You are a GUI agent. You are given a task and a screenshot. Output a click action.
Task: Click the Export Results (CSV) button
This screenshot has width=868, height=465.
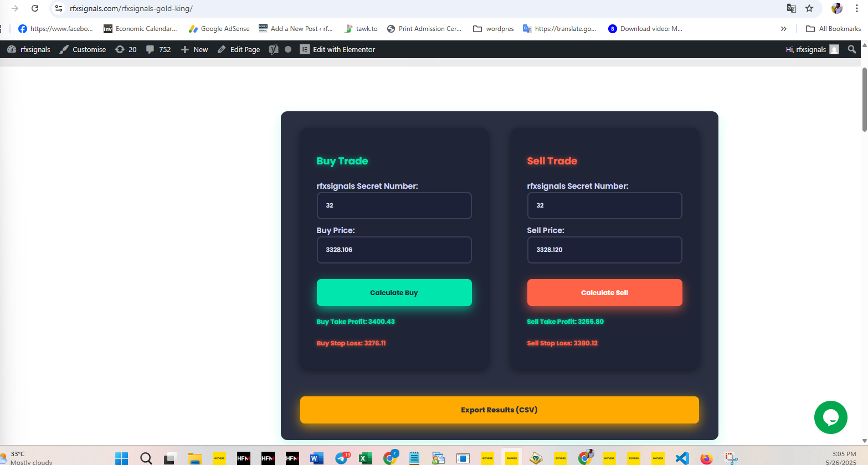[x=500, y=410]
